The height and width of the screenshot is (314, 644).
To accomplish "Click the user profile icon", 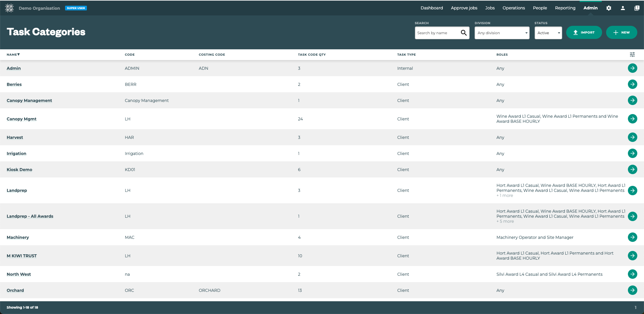I will 623,8.
